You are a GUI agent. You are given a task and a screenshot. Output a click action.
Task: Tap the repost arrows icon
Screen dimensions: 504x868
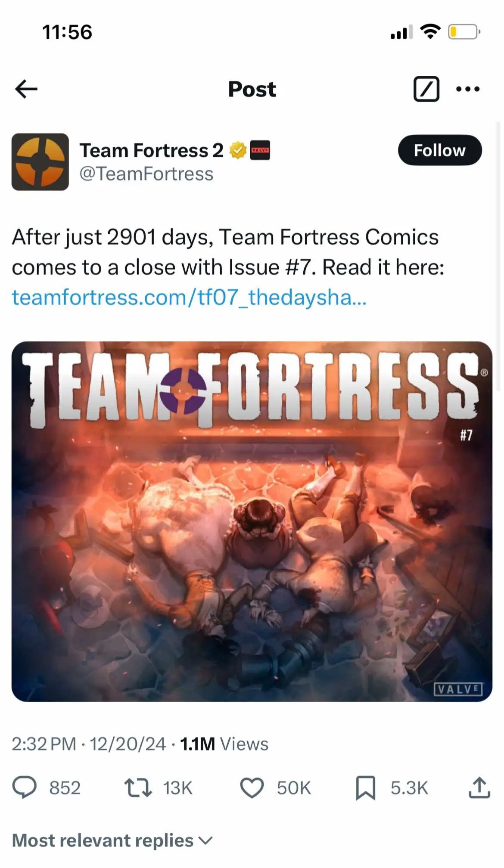[x=138, y=787]
